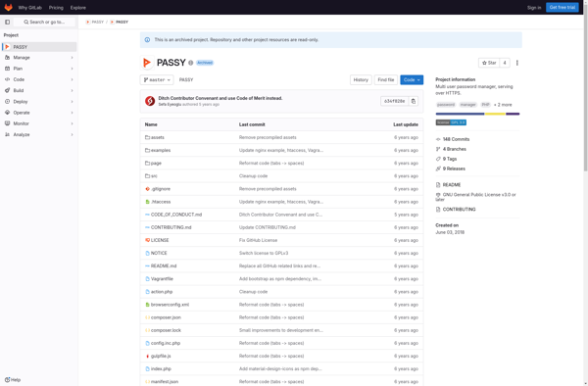The height and width of the screenshot is (386, 588).
Task: Expand the Monitor sidebar section
Action: [x=38, y=123]
